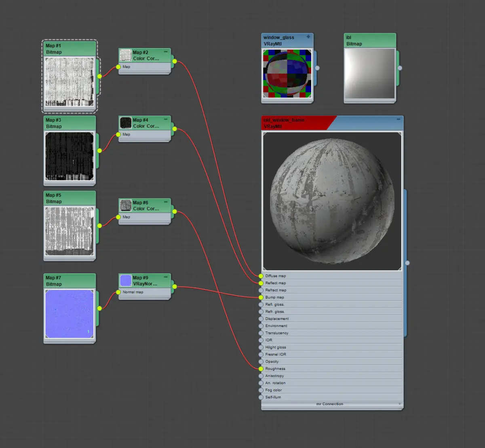Click the Bump map input socket

261,297
